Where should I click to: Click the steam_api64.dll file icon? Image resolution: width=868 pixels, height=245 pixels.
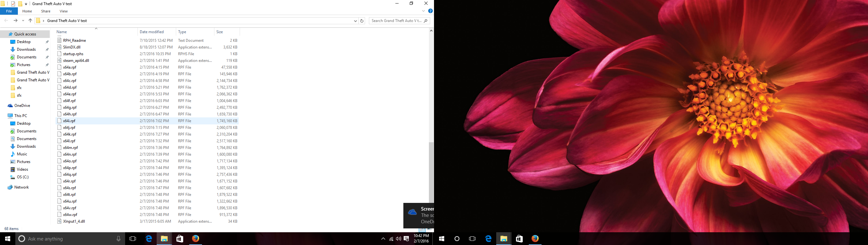60,61
